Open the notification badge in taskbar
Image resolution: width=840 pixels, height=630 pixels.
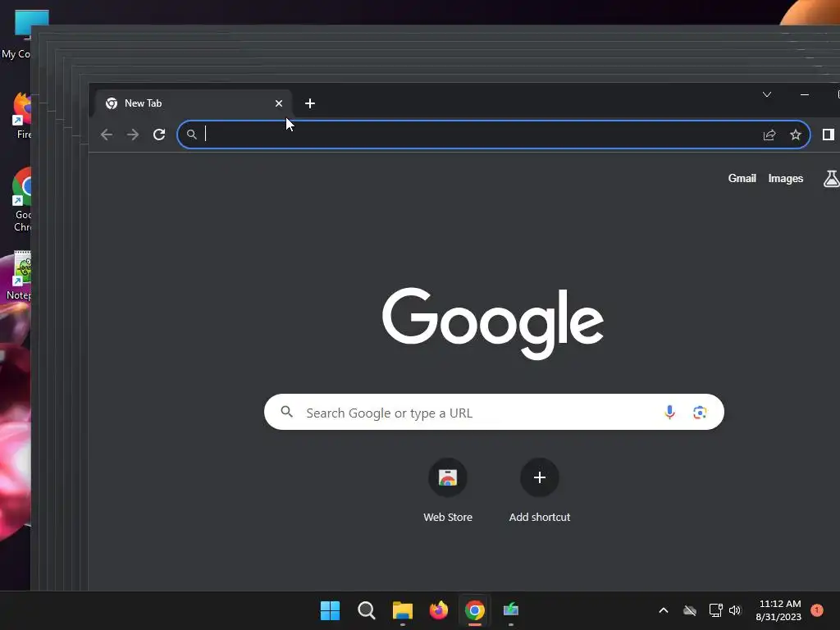pos(817,609)
